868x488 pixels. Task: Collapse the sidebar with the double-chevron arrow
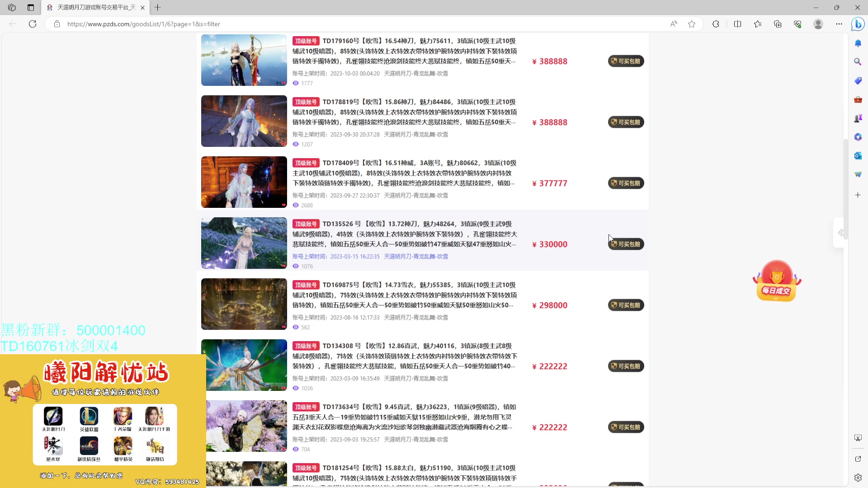point(841,233)
